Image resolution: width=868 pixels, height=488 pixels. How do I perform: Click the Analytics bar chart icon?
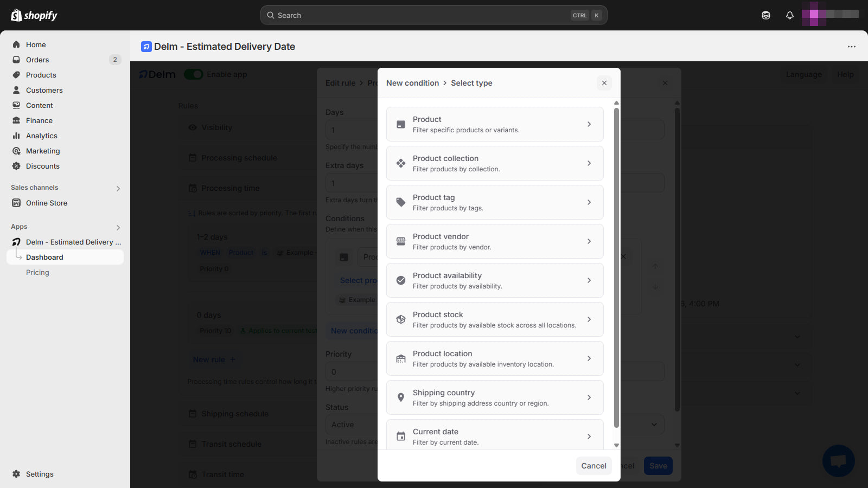pyautogui.click(x=16, y=136)
